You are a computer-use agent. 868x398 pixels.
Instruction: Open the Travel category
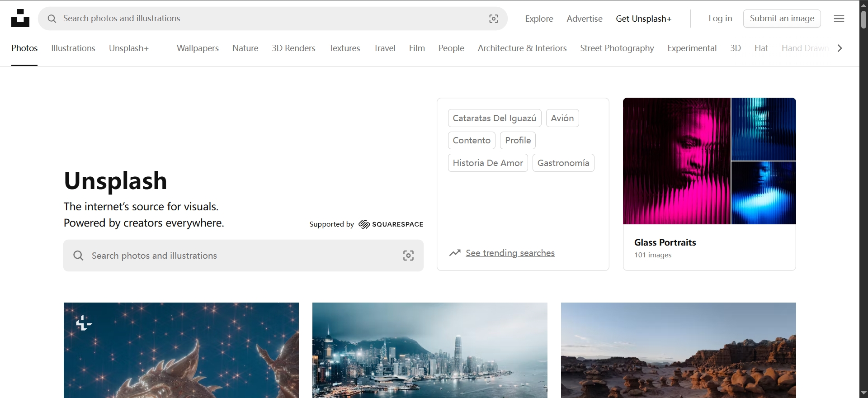point(385,48)
